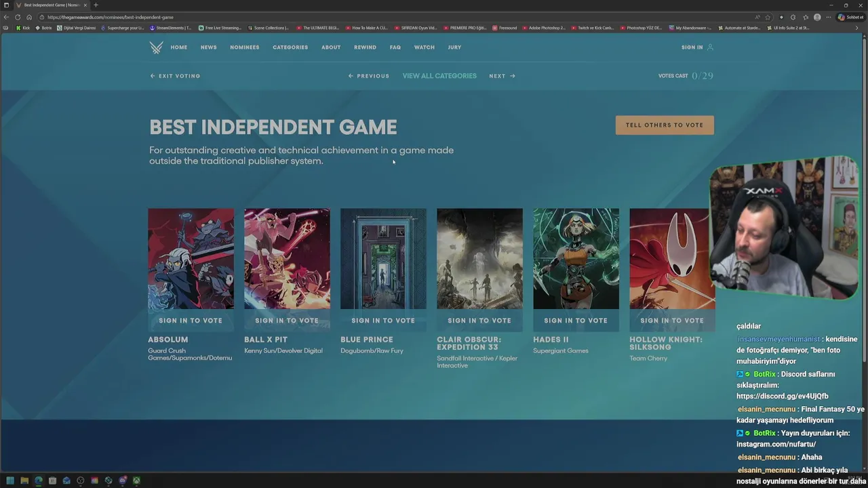Click TELL OTHERS TO VOTE button
The image size is (868, 488).
pyautogui.click(x=665, y=125)
